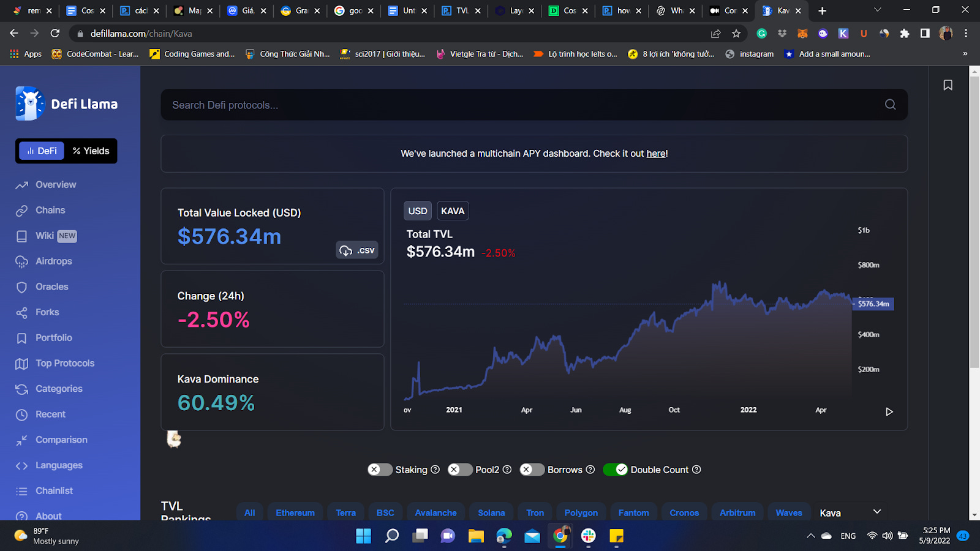The height and width of the screenshot is (551, 980).
Task: Filter rankings by Terra
Action: pos(346,513)
